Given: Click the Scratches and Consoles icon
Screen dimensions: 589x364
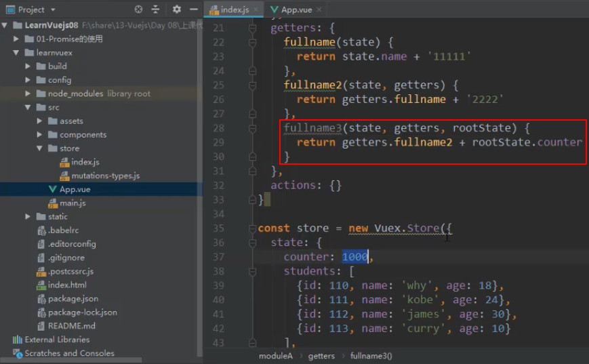Looking at the screenshot, I should [x=18, y=353].
